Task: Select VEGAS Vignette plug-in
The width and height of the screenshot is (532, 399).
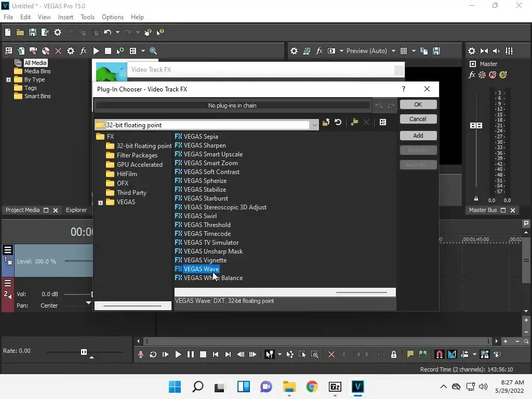Action: pyautogui.click(x=205, y=260)
